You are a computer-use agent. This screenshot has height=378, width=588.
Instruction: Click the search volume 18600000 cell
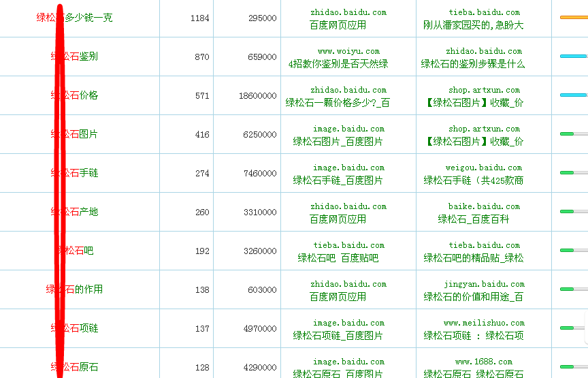258,96
